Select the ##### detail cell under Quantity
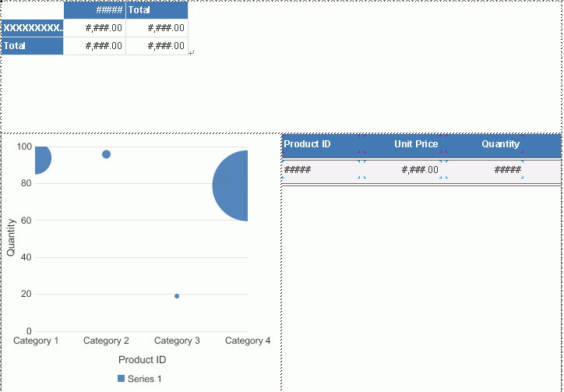This screenshot has height=392, width=564. 485,170
